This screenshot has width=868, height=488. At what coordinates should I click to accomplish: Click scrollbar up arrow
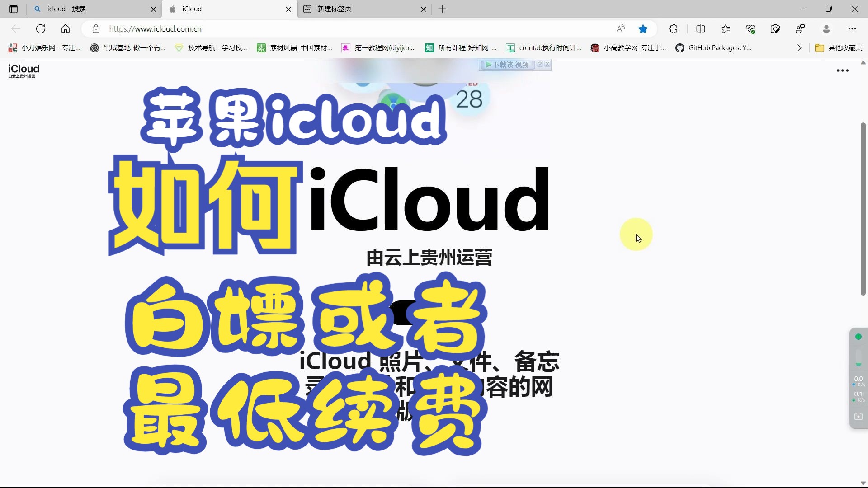click(863, 63)
